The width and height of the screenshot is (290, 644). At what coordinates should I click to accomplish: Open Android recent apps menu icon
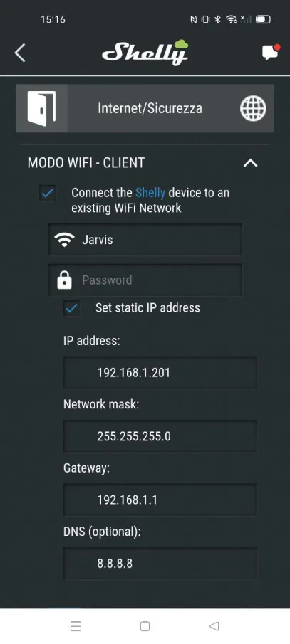pyautogui.click(x=76, y=626)
